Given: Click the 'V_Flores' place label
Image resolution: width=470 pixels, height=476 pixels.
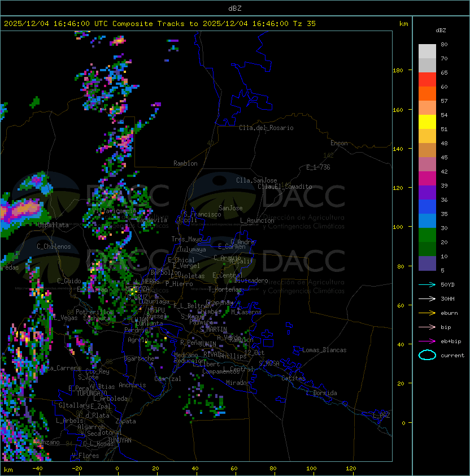Looking at the screenshot, I should (x=85, y=456).
